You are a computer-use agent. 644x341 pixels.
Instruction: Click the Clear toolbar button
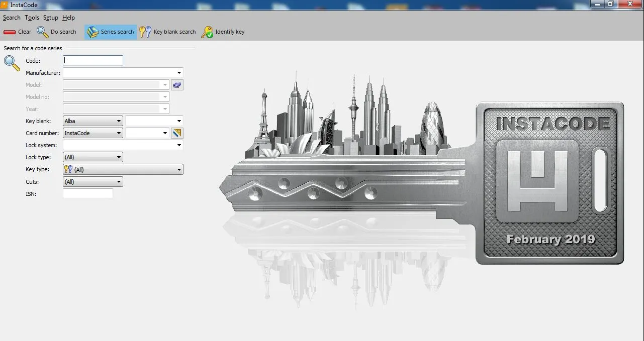click(x=17, y=32)
